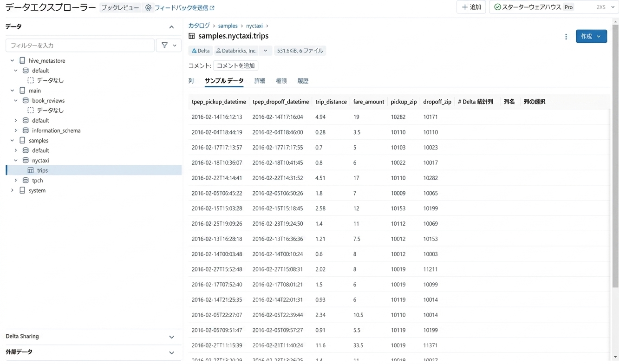Expand the 外部データ section
This screenshot has width=619, height=364.
click(x=171, y=353)
